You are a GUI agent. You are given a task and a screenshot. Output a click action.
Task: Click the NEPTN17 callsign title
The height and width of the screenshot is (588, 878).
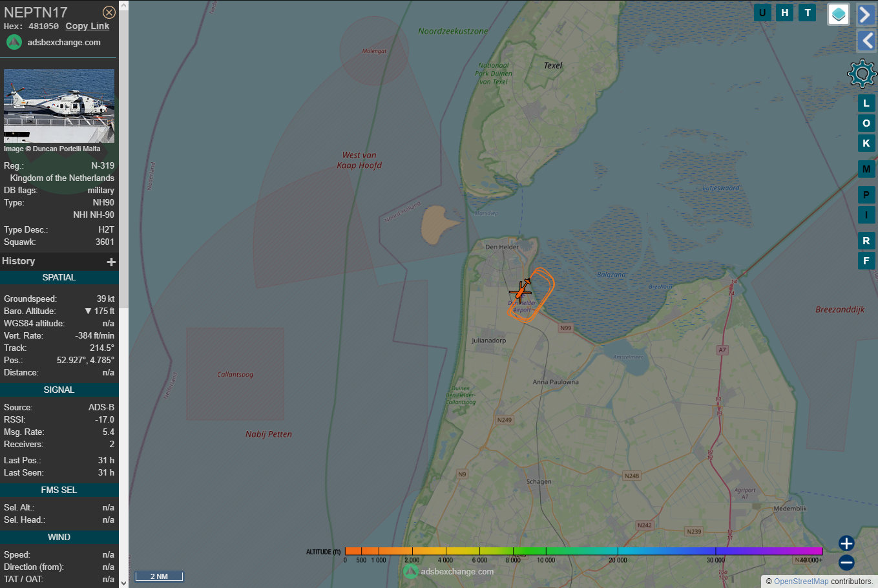pyautogui.click(x=36, y=12)
